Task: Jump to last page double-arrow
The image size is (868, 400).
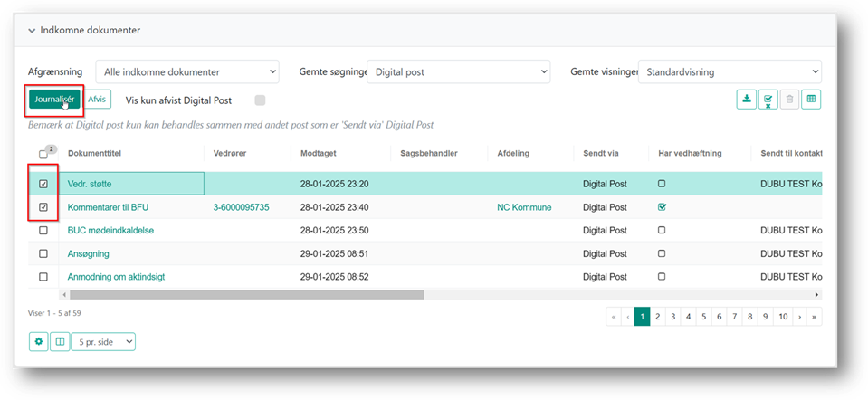Action: [x=815, y=317]
